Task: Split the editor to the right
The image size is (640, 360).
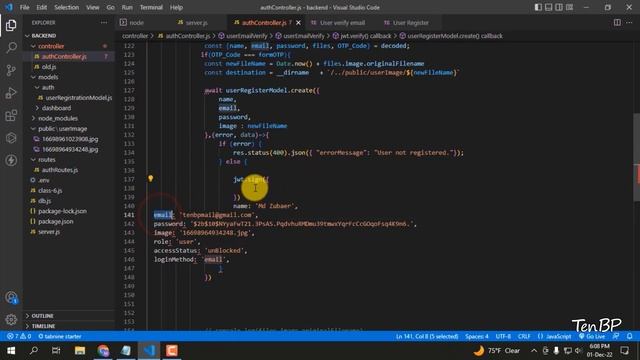Action: (617, 22)
